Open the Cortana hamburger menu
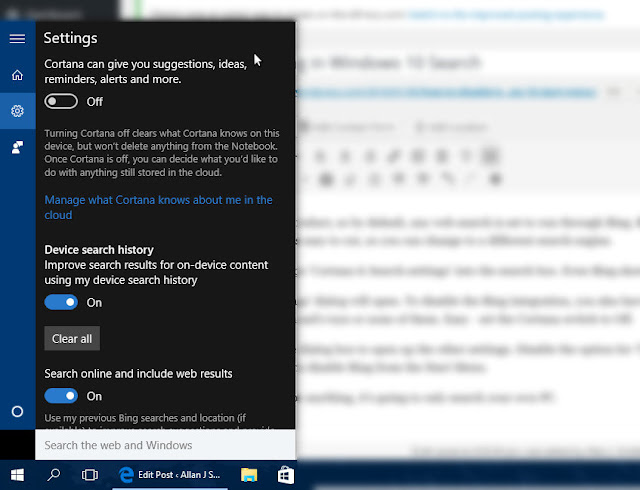The width and height of the screenshot is (640, 490). 17,39
